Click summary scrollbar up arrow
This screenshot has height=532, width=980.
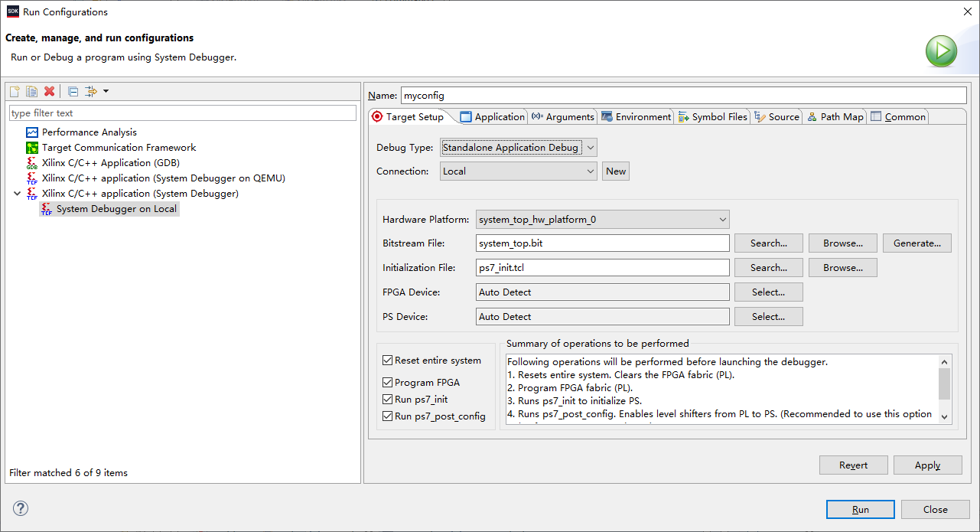pyautogui.click(x=945, y=362)
